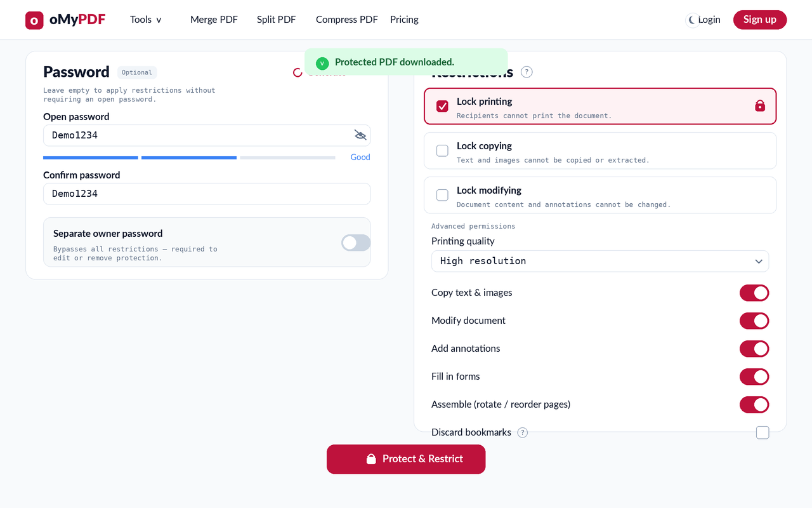Focus the Confirm password field

(207, 194)
